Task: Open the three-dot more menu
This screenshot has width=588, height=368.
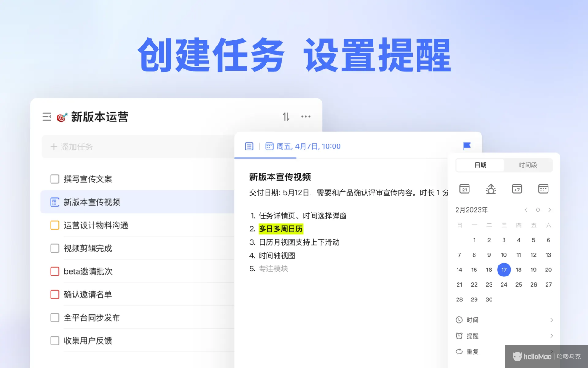Action: (306, 117)
